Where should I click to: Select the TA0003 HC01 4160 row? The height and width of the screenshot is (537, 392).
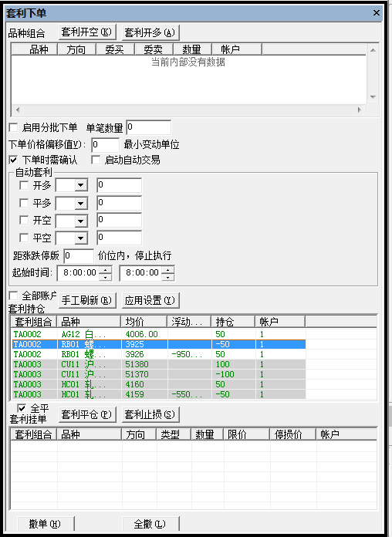(159, 384)
